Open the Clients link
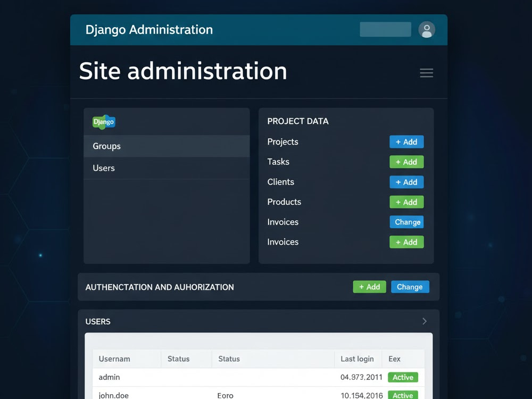This screenshot has height=399, width=532. coord(280,182)
